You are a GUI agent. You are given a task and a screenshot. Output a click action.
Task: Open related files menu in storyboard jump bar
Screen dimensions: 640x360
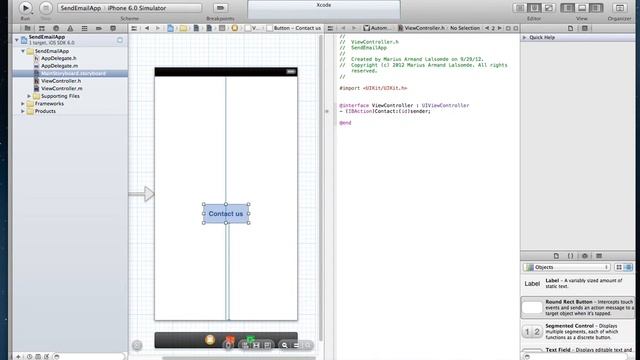(134, 28)
